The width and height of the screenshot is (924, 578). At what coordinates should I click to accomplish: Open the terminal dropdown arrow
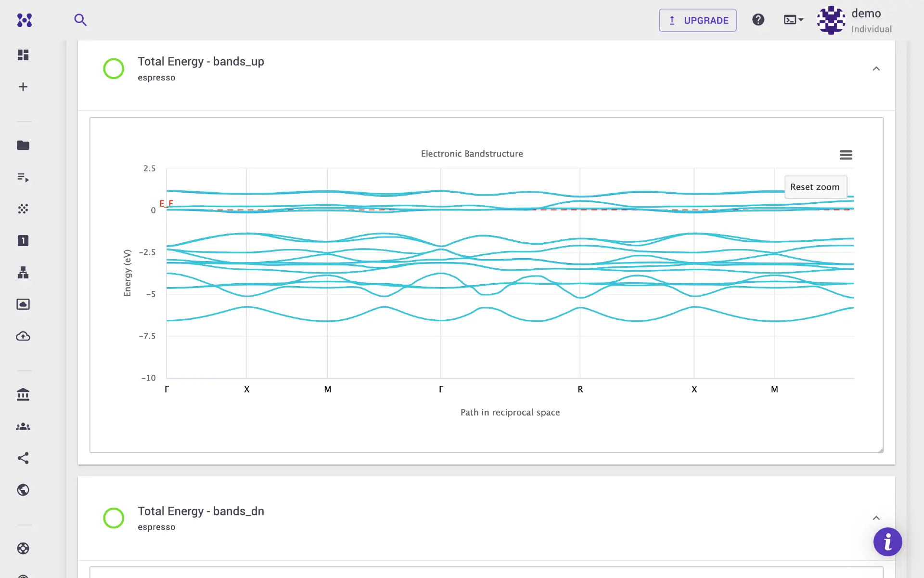click(x=801, y=20)
